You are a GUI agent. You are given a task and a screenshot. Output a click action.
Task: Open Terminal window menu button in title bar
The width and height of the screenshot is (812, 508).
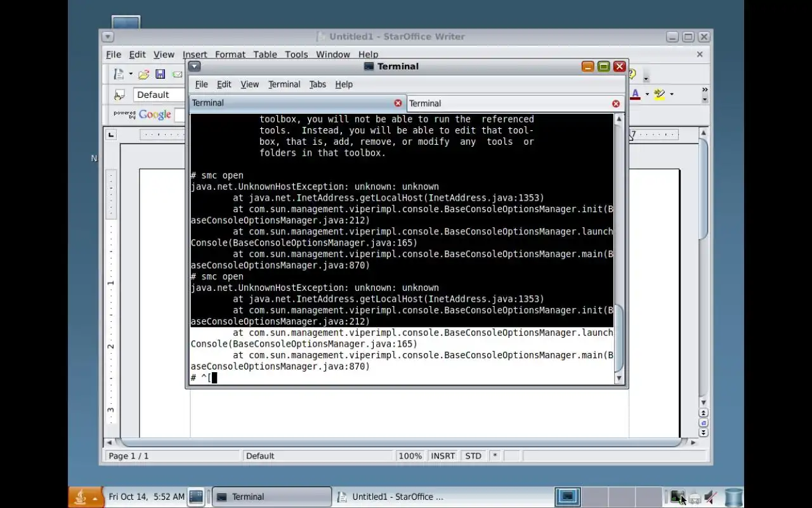pyautogui.click(x=194, y=66)
